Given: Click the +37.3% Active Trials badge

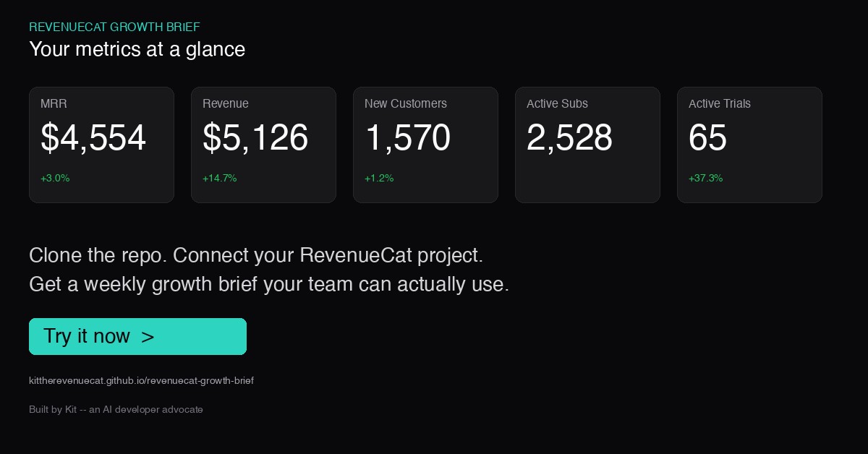Looking at the screenshot, I should pos(706,178).
